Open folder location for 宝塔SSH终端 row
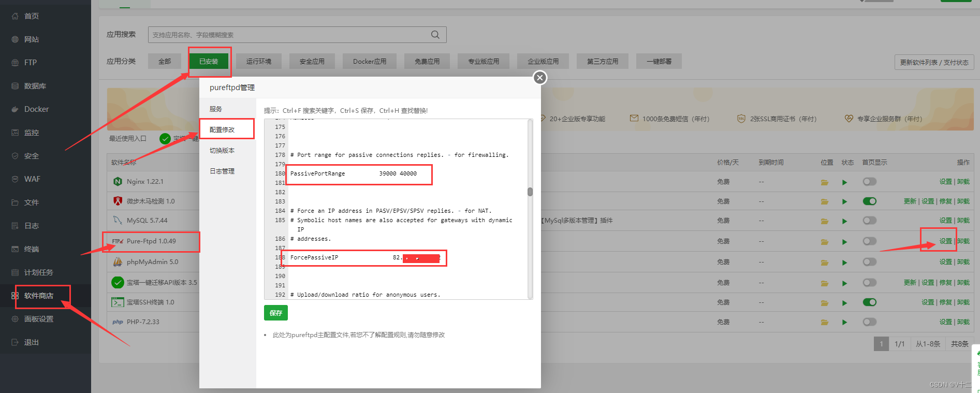This screenshot has height=393, width=980. 825,303
